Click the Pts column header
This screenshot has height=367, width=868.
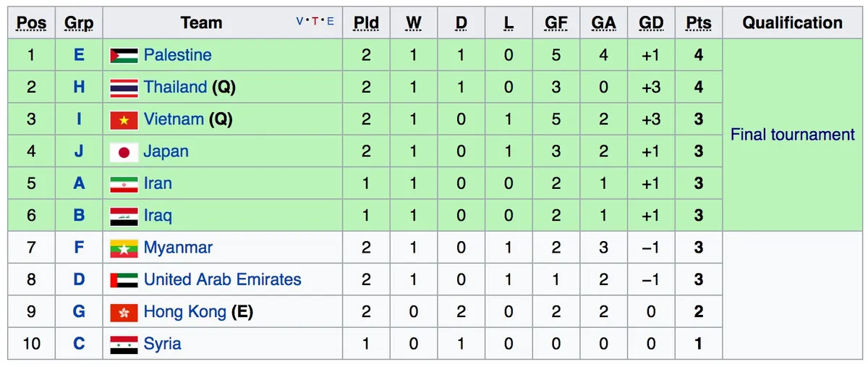coord(698,23)
